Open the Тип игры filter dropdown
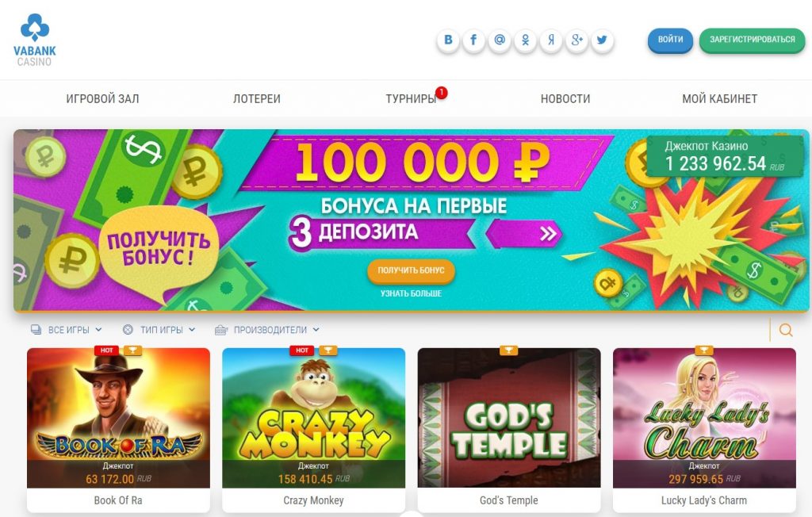Viewport: 812px width, 517px height. pyautogui.click(x=159, y=330)
